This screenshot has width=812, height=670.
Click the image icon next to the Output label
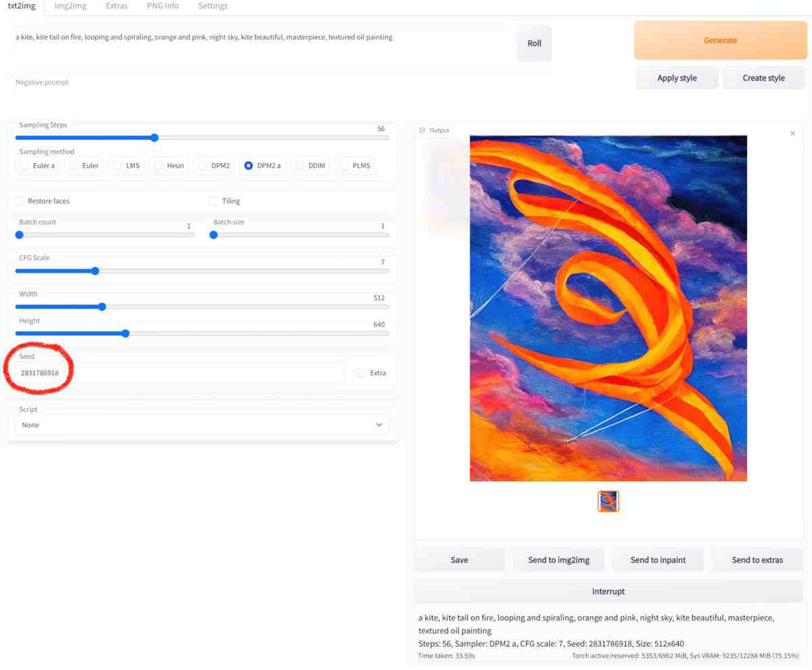422,130
